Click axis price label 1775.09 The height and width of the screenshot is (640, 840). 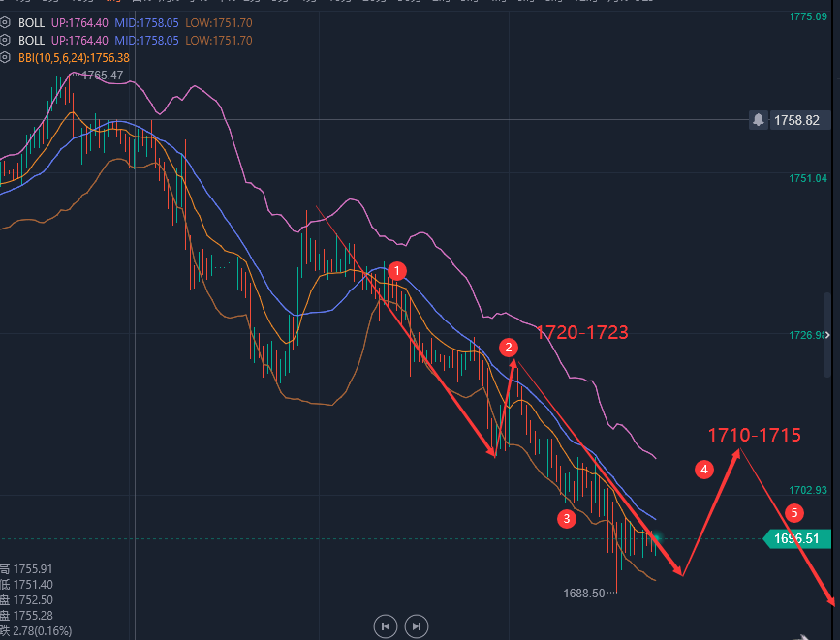click(808, 16)
